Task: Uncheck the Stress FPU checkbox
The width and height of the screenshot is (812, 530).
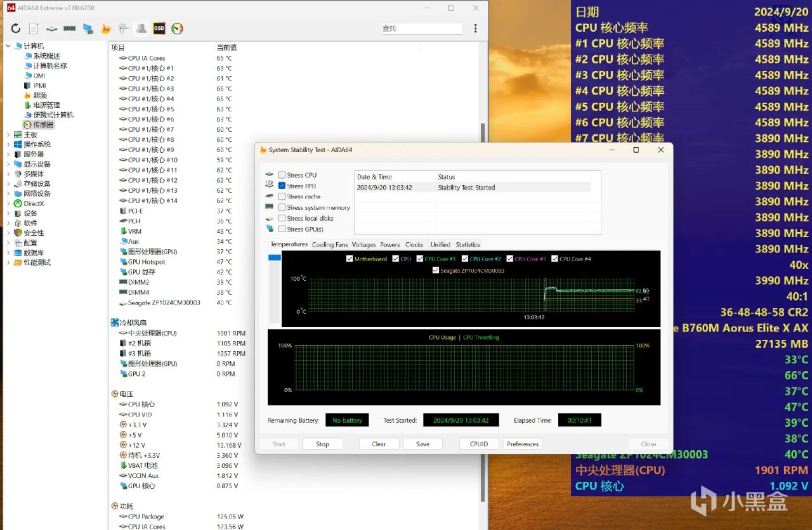Action: (x=282, y=186)
